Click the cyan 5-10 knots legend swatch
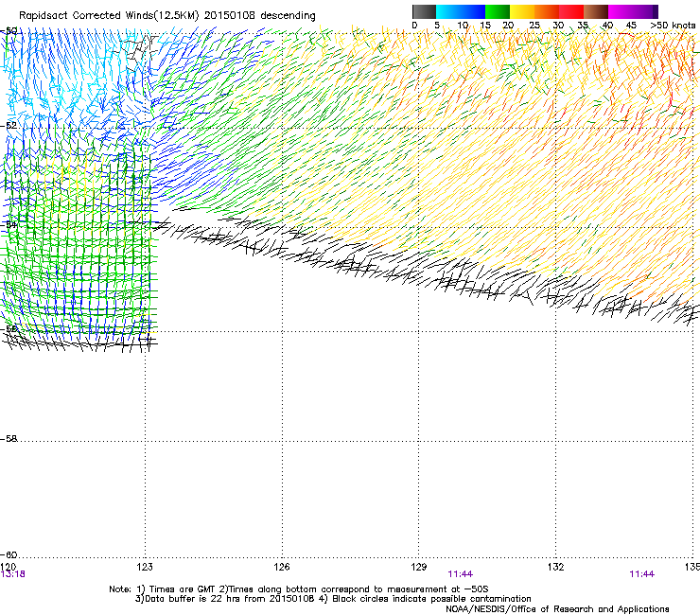Viewport: 700px width, 615px height. 448,11
